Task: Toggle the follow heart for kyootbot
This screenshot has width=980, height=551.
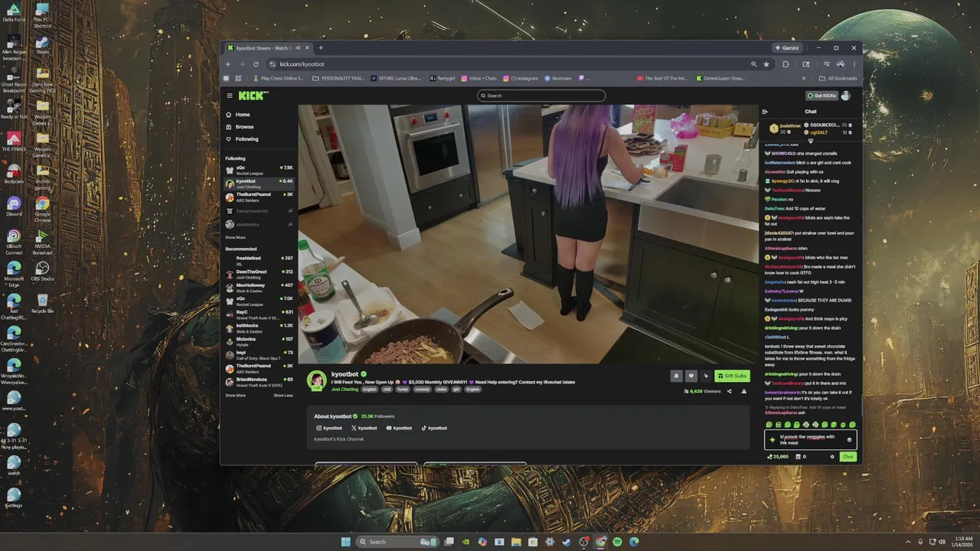Action: coord(691,376)
